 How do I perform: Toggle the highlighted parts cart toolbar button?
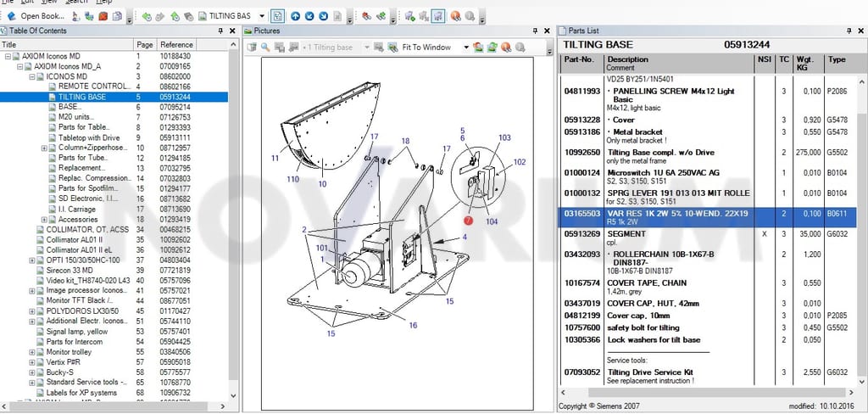437,16
